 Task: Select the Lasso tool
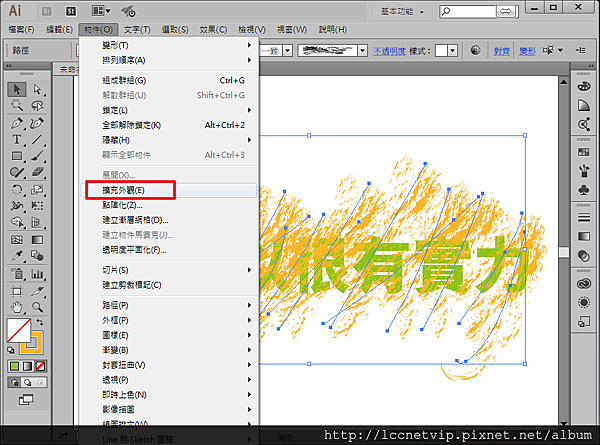tap(37, 106)
